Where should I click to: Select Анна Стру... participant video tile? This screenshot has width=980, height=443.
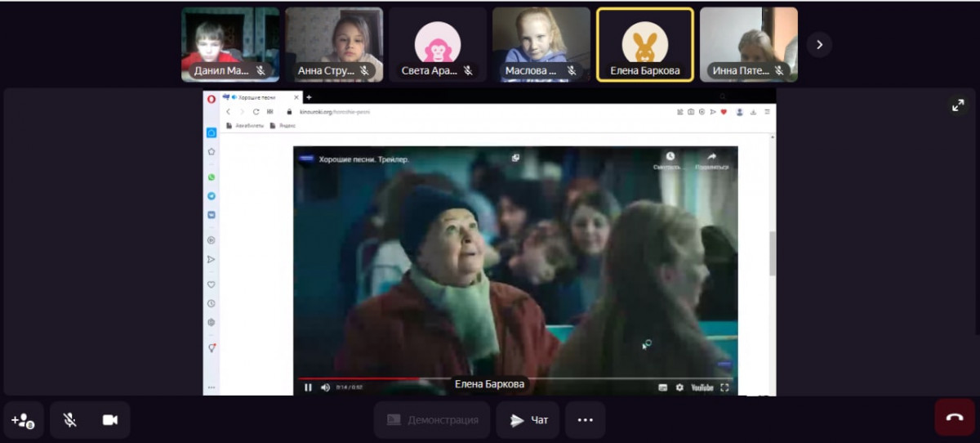(334, 45)
